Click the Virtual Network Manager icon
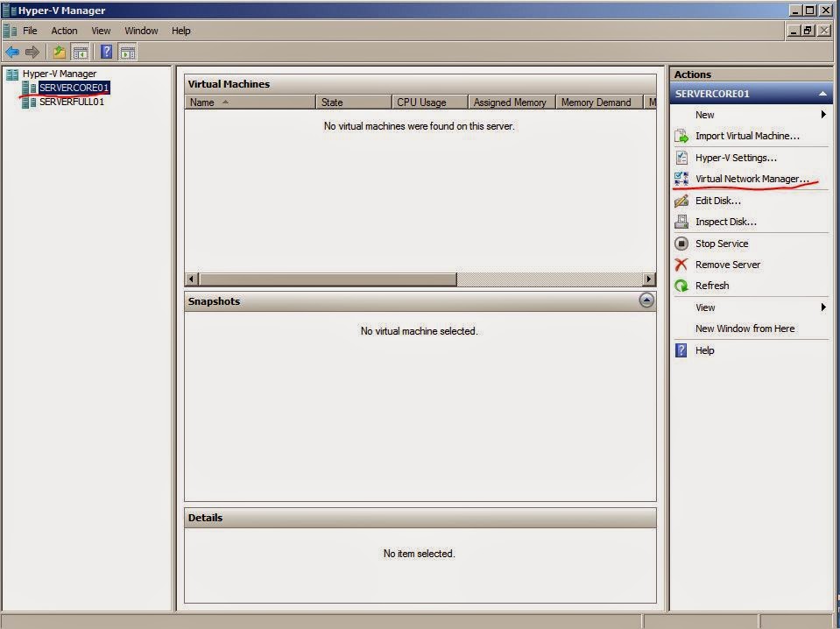Screen dimensions: 840x629 point(681,179)
